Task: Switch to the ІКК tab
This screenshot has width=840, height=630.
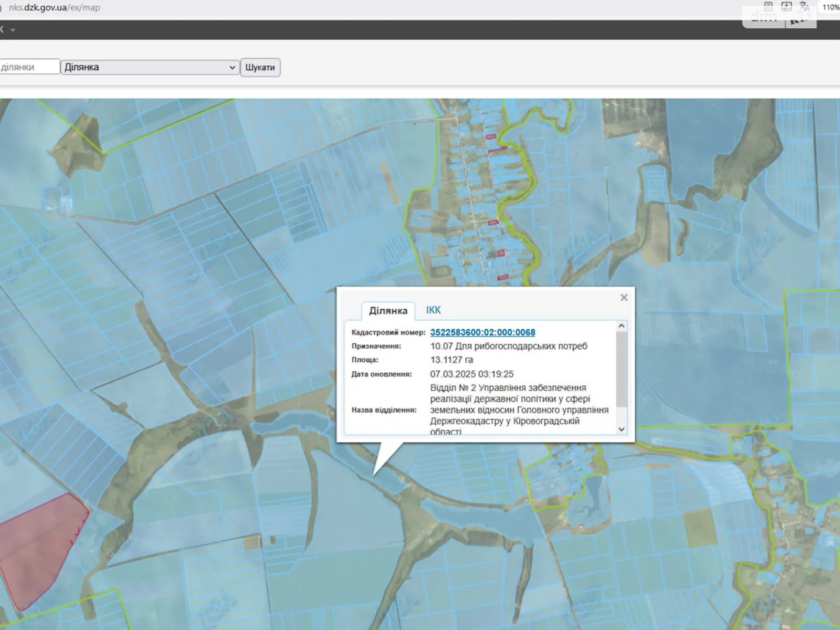Action: (433, 310)
